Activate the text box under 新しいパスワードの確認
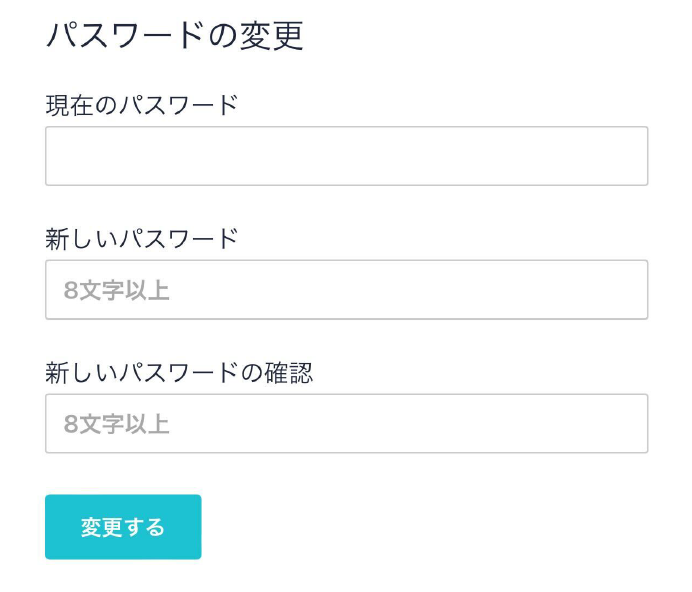This screenshot has width=692, height=592. pos(346,423)
